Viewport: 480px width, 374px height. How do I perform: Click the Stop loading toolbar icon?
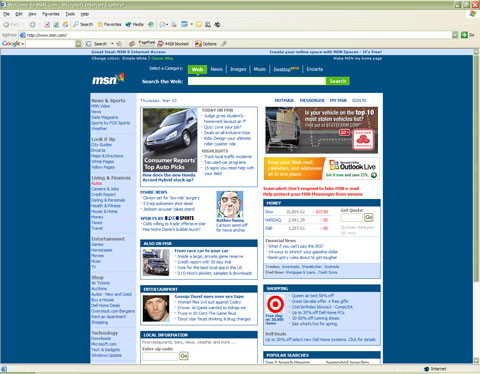(47, 24)
